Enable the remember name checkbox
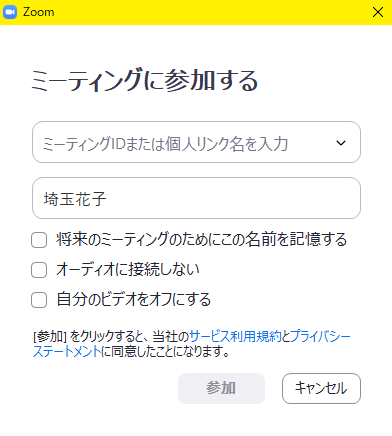This screenshot has width=392, height=436. pyautogui.click(x=39, y=240)
